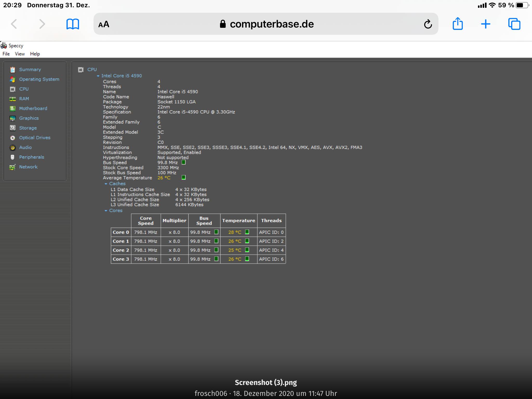Open the Graphics section
Screen dimensions: 532x399
point(29,118)
